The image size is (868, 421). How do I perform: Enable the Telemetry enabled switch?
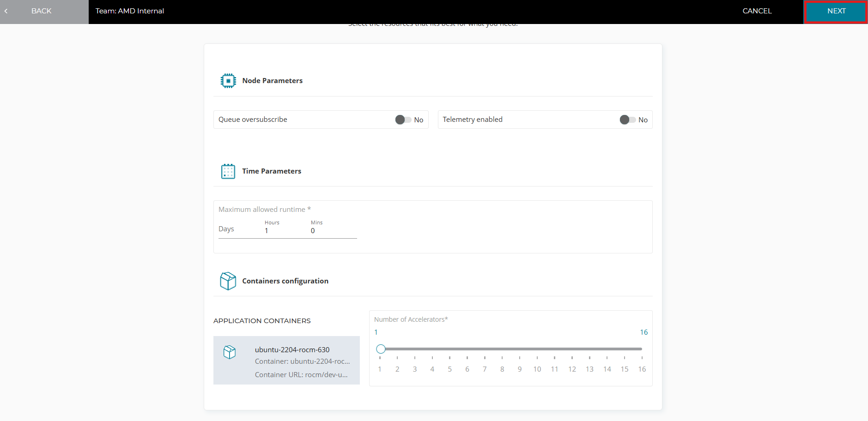pyautogui.click(x=627, y=120)
